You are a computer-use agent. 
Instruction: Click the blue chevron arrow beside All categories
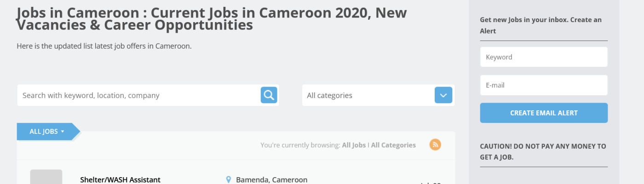[x=443, y=95]
